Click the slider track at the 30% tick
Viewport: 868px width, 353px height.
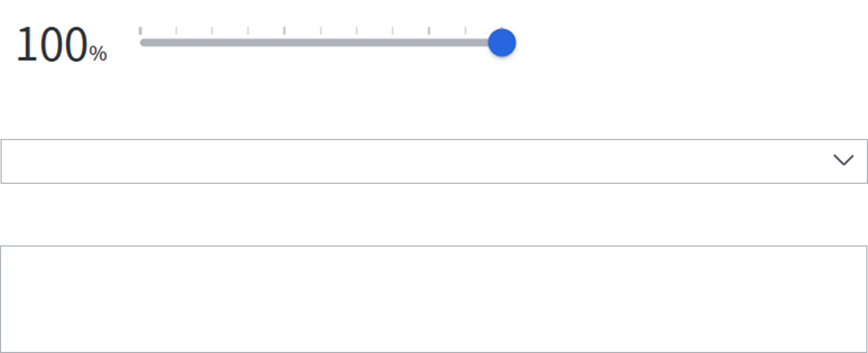point(248,43)
